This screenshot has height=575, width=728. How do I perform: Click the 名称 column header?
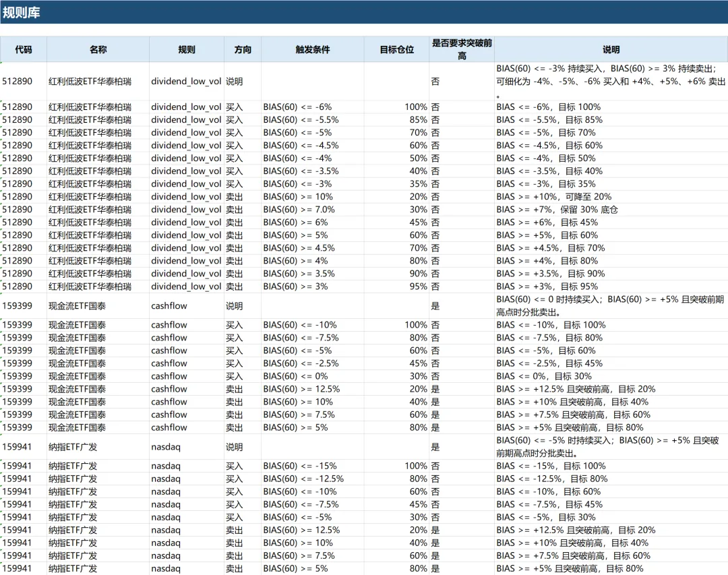point(98,49)
